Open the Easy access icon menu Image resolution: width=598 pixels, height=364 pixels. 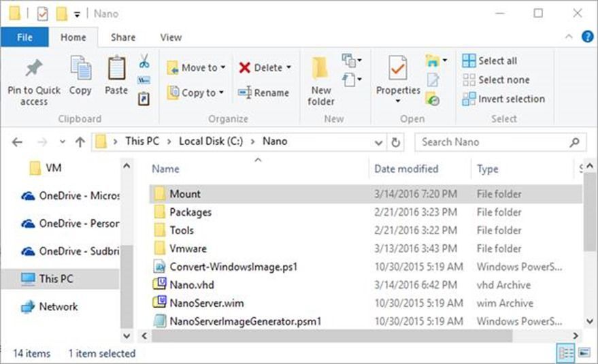pyautogui.click(x=352, y=80)
